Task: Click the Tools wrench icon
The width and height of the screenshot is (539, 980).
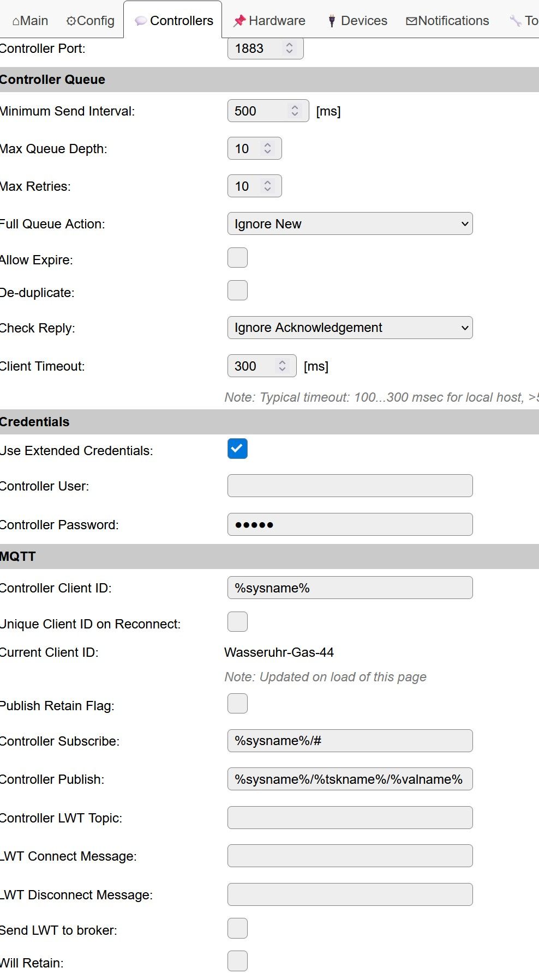Action: [515, 21]
